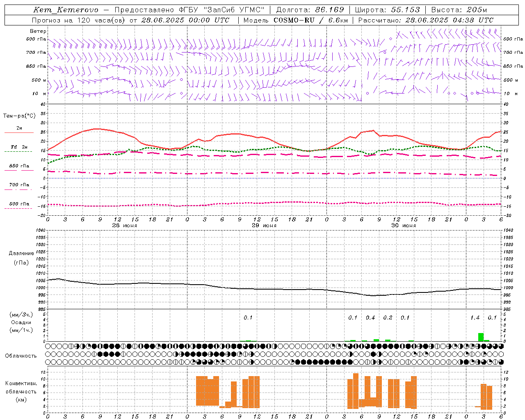Click the Тем-ра(°C) temperature panel label
This screenshot has height=420, width=525.
(x=19, y=116)
